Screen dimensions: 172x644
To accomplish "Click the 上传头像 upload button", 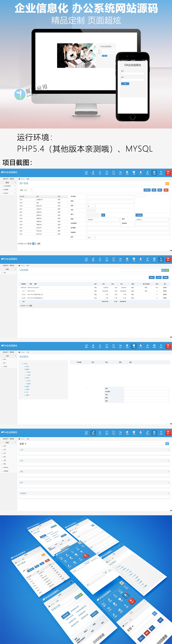I will click(x=139, y=215).
